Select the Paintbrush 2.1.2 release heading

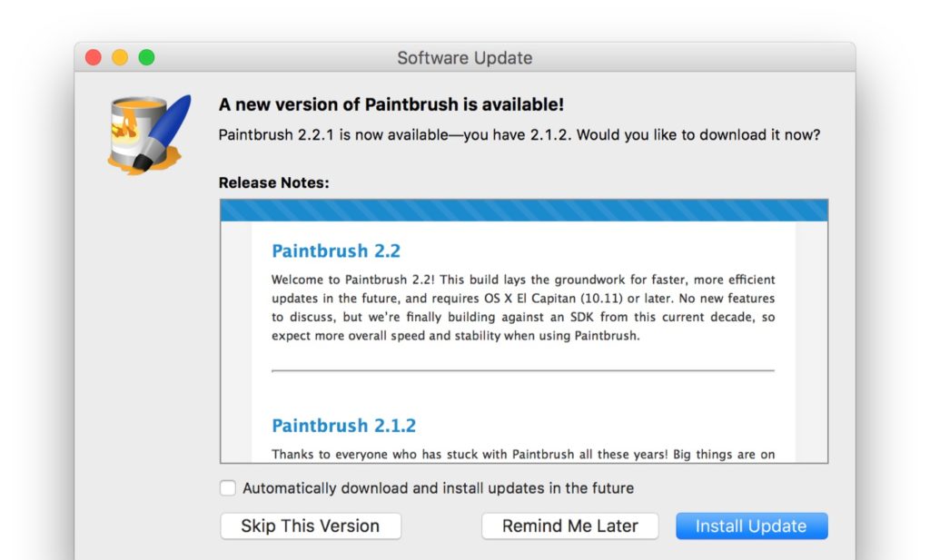coord(344,425)
